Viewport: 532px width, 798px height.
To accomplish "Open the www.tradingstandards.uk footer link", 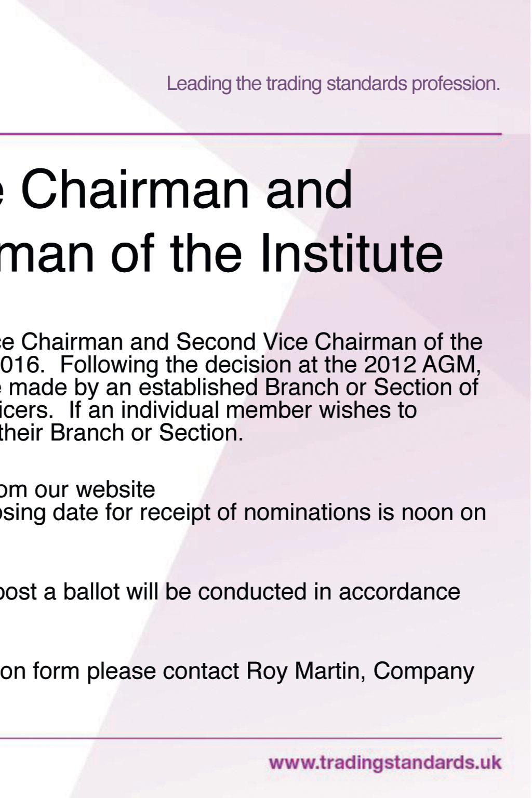I will pyautogui.click(x=385, y=763).
